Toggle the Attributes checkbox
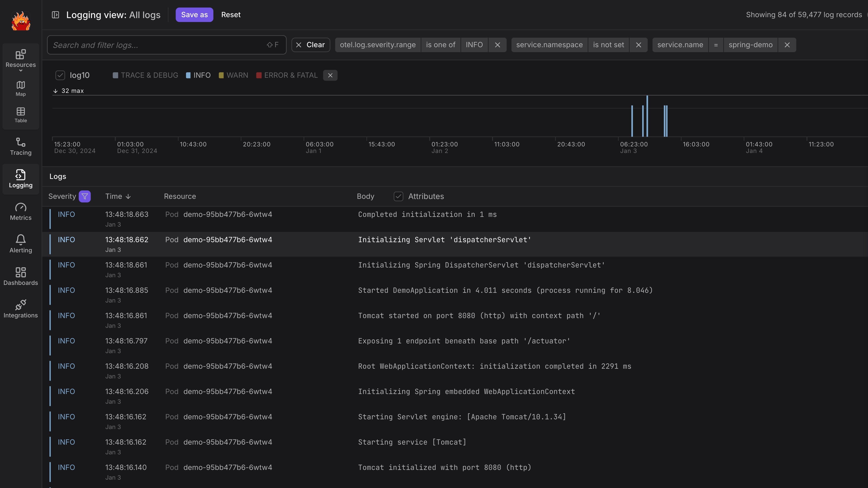 pyautogui.click(x=398, y=196)
